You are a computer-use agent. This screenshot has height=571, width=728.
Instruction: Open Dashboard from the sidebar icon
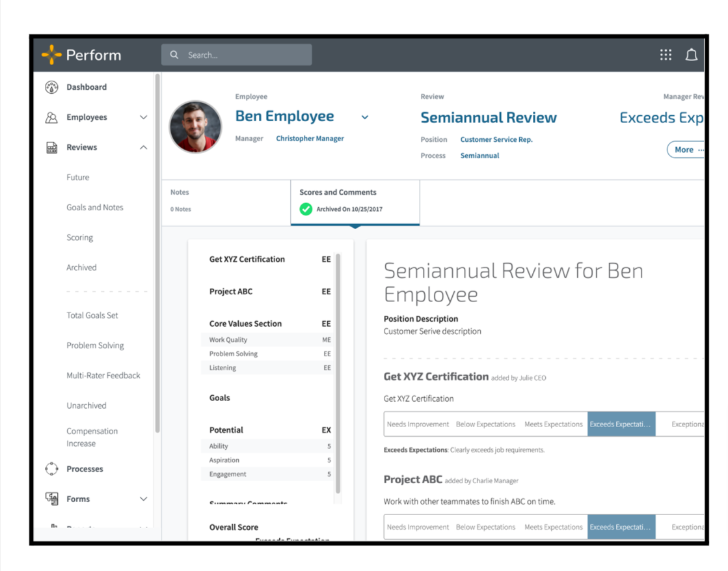point(51,87)
